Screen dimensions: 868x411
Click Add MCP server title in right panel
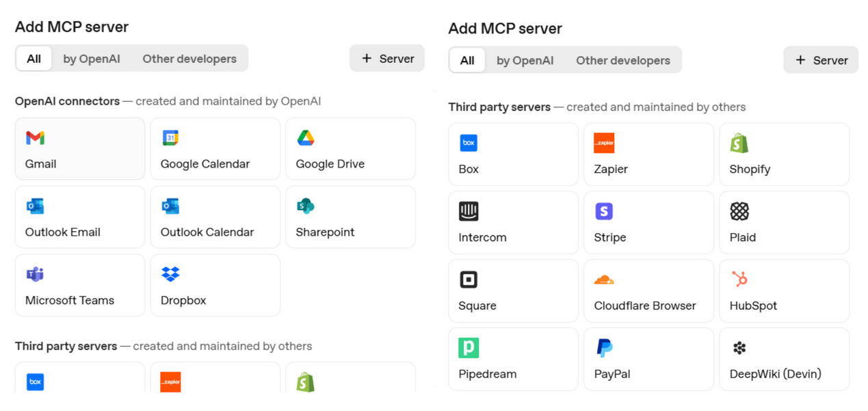tap(505, 29)
